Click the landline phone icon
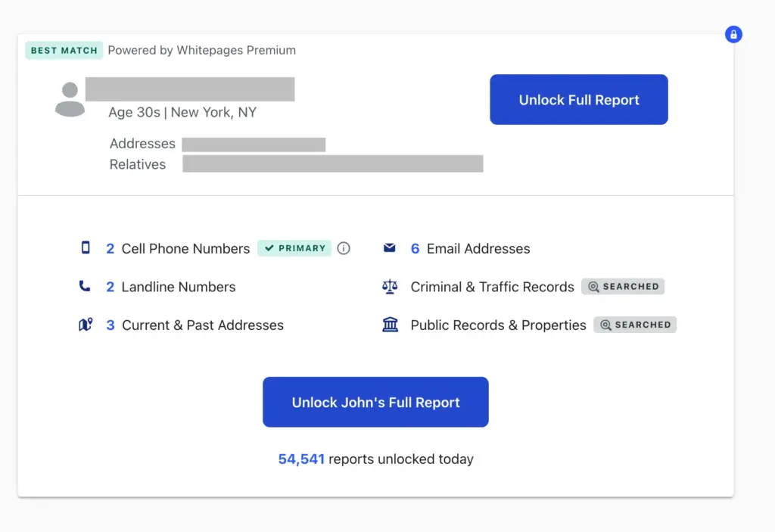This screenshot has height=532, width=775. click(x=85, y=286)
